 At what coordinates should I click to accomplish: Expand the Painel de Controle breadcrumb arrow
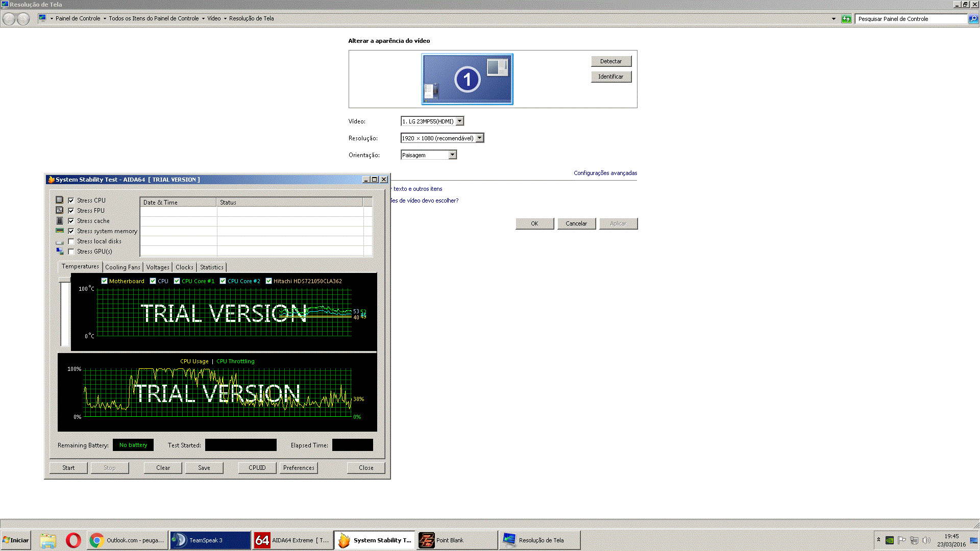[105, 19]
